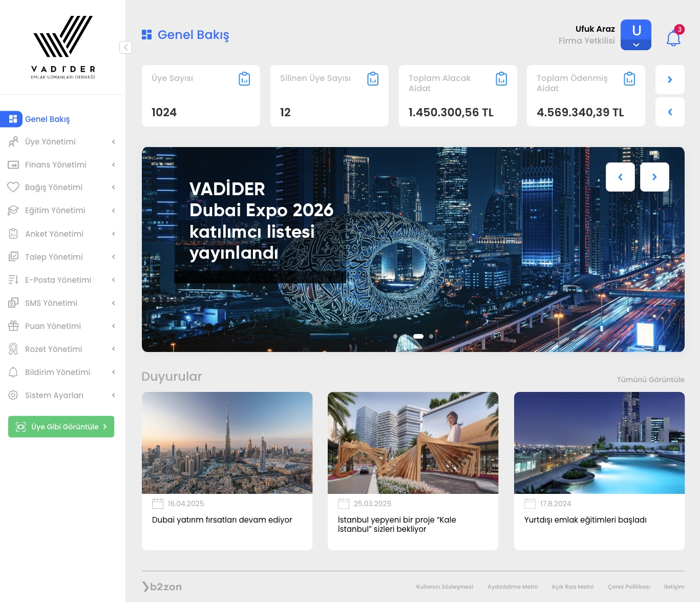Click the Toplam Ödenmiş Aidat report icon
The width and height of the screenshot is (700, 602).
coord(629,79)
